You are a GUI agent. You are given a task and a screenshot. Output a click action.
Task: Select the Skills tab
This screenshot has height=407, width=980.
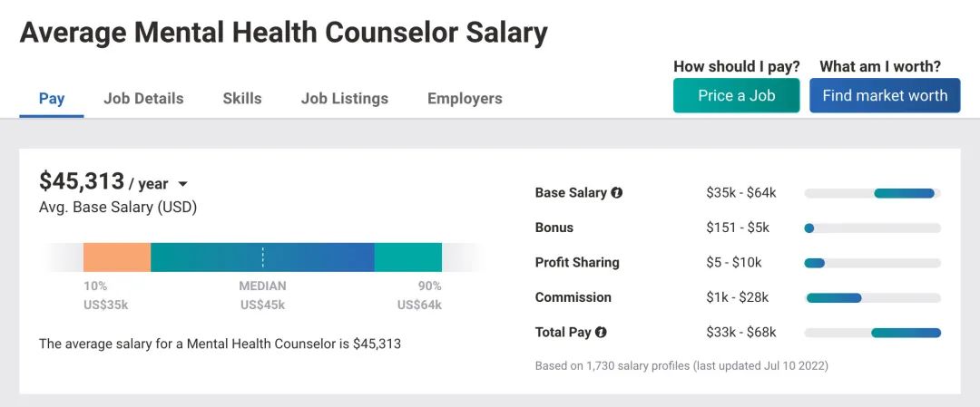tap(242, 99)
